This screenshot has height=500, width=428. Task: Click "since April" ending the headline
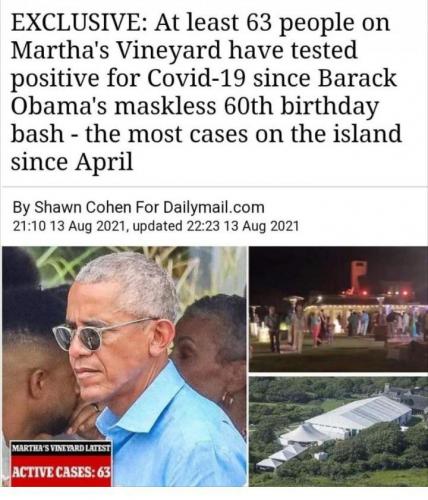72,162
